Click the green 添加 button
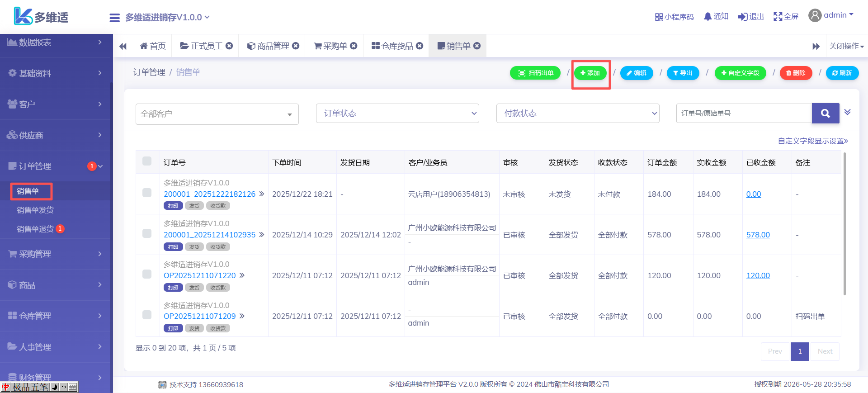The width and height of the screenshot is (868, 393). coord(590,73)
